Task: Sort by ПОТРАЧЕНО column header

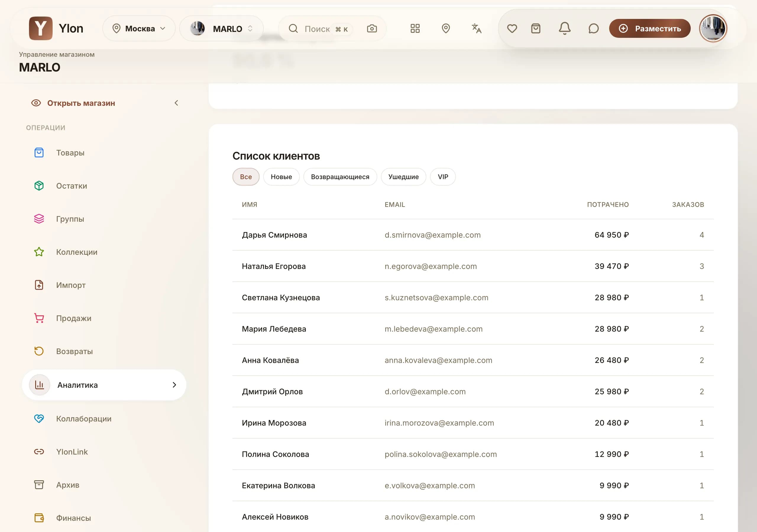Action: click(x=608, y=204)
